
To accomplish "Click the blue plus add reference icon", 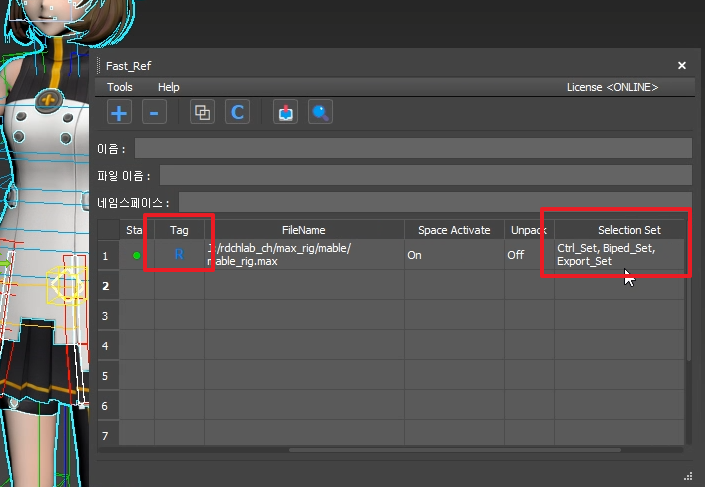I will click(119, 113).
